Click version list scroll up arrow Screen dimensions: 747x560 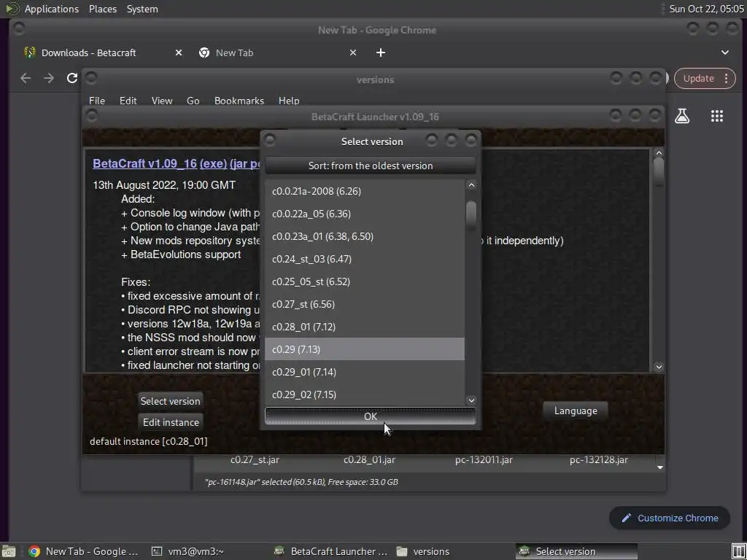(471, 184)
